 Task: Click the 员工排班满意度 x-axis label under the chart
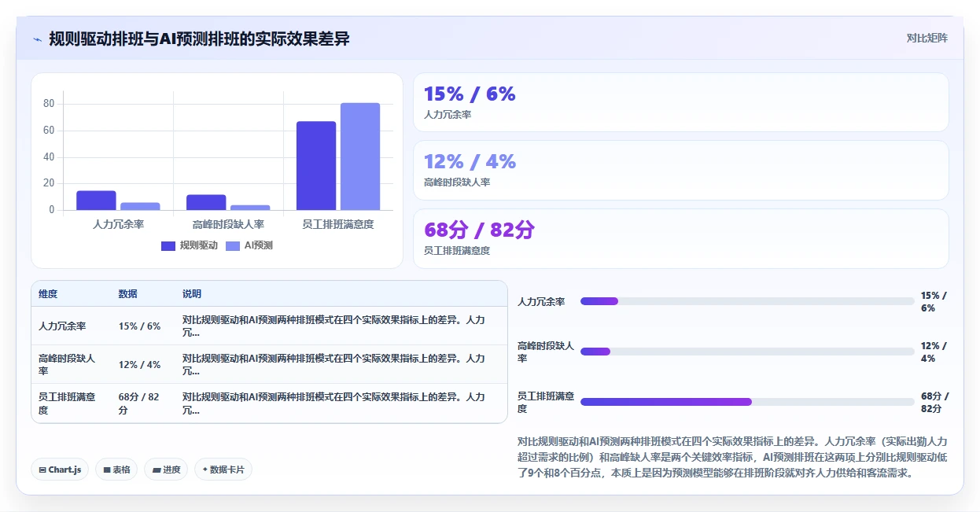coord(338,224)
